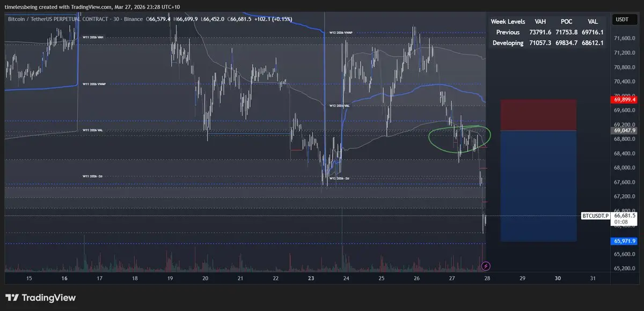The height and width of the screenshot is (311, 644).
Task: Click the TradingView logo
Action: click(x=41, y=298)
